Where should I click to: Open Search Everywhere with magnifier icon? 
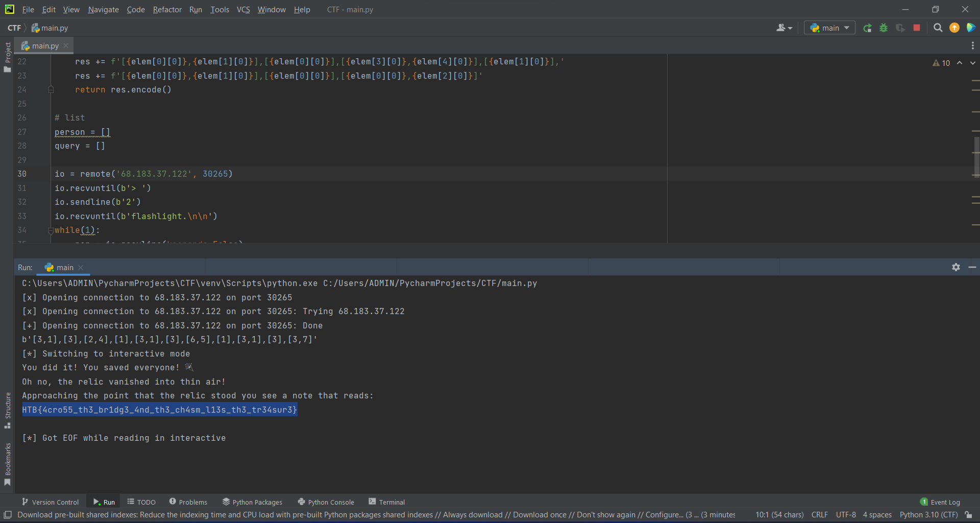(938, 28)
